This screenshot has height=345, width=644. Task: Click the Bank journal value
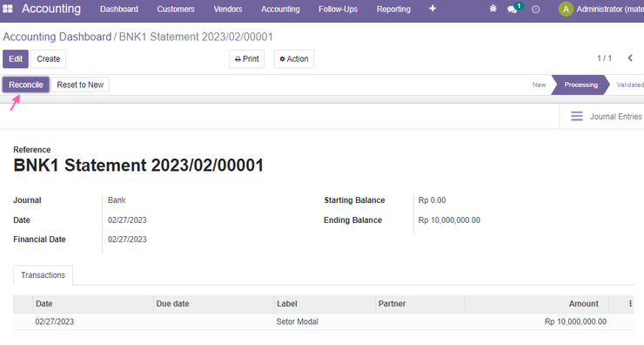pos(117,200)
